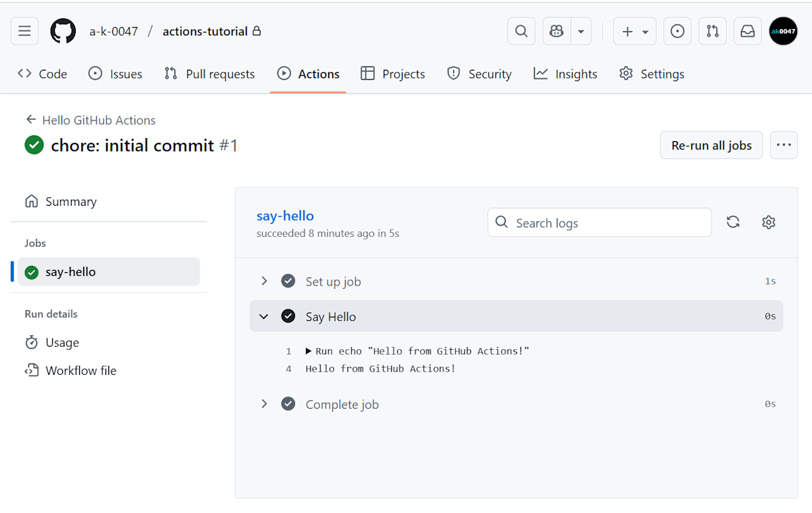Focus the Search logs field
The image size is (812, 513).
click(x=600, y=223)
